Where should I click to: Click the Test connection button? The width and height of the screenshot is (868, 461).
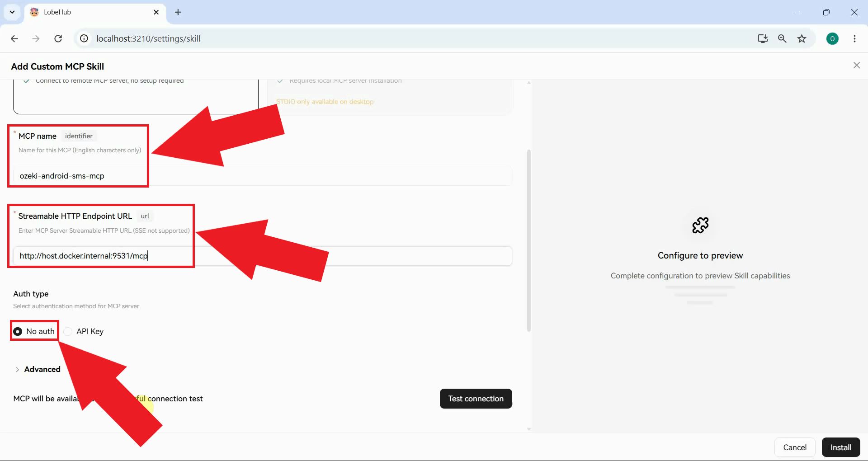pyautogui.click(x=476, y=399)
